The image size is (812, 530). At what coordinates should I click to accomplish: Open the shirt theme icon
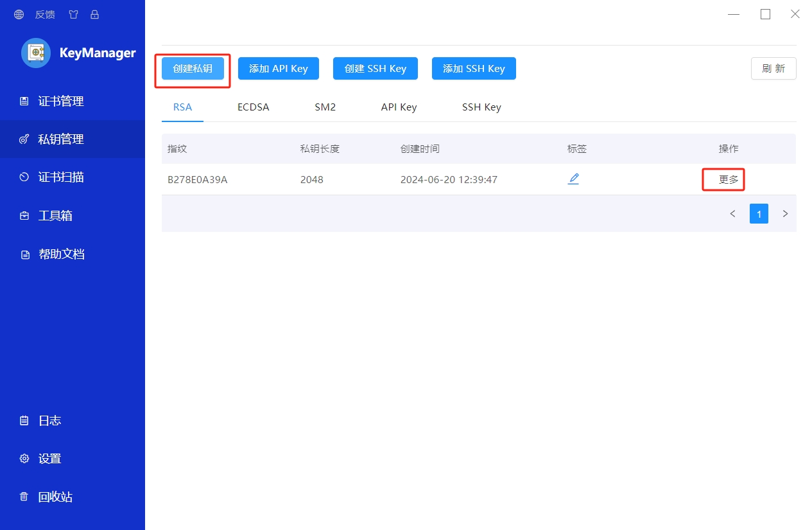(x=74, y=14)
